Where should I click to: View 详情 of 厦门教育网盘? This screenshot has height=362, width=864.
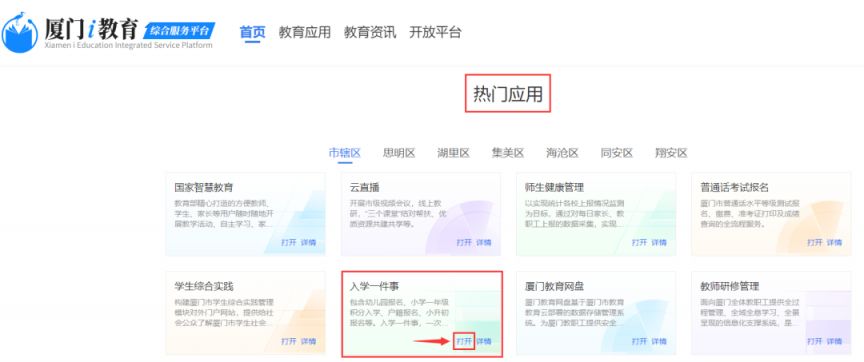click(x=659, y=342)
